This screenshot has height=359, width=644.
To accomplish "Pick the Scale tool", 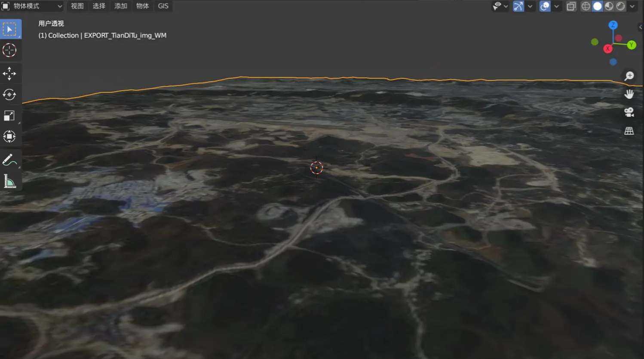I will point(9,116).
